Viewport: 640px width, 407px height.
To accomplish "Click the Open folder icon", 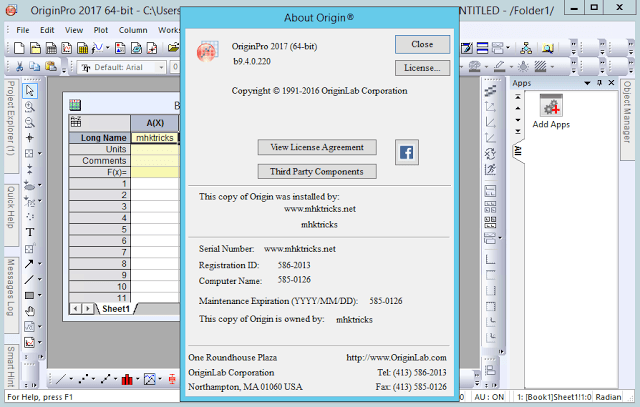I will 173,48.
